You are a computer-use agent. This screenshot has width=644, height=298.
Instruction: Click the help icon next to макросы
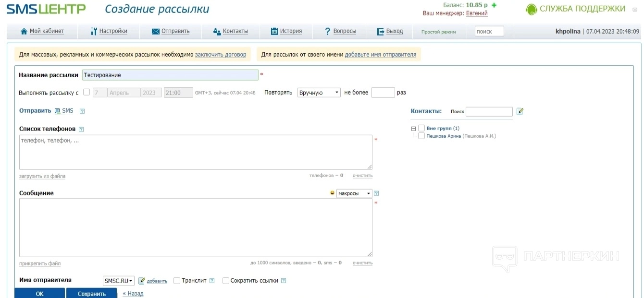pos(376,193)
